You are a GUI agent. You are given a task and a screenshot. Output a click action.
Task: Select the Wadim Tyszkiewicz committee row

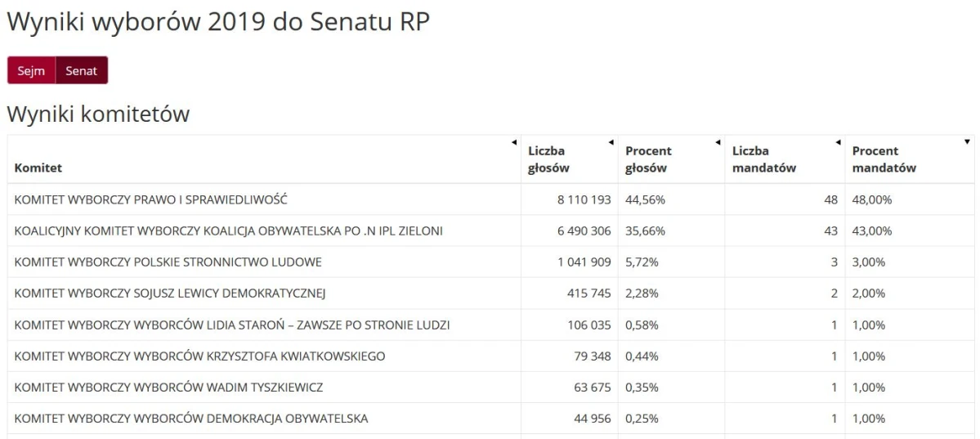click(x=490, y=387)
